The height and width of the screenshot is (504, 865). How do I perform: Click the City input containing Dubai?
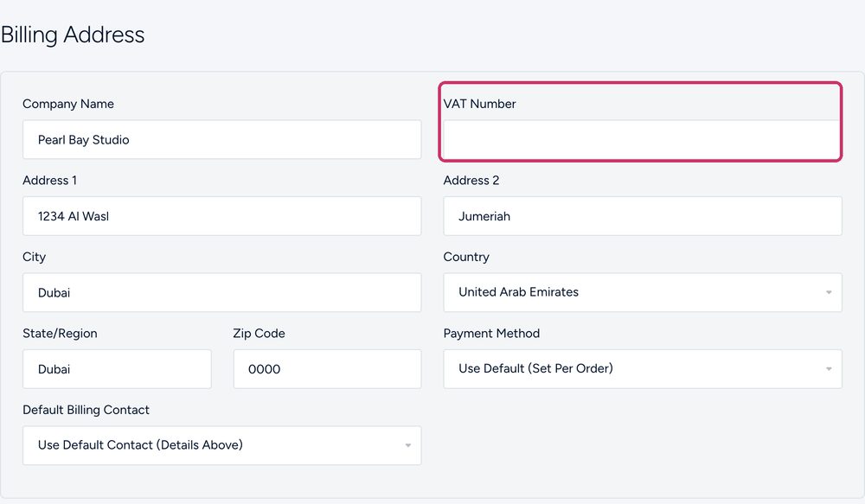tap(221, 292)
